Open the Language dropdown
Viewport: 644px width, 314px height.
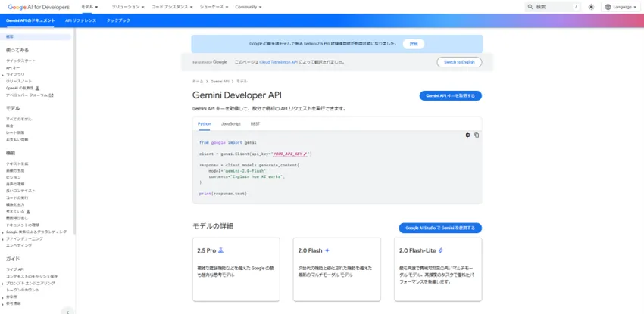tap(621, 7)
